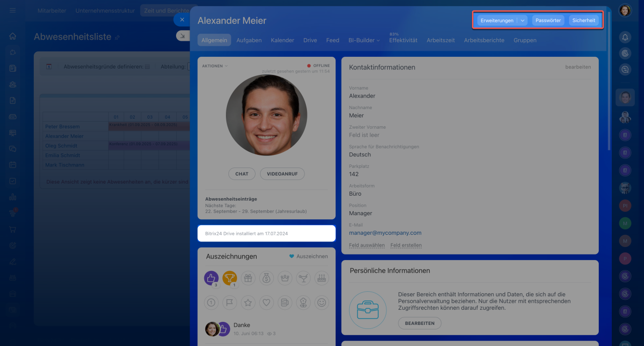Open the Arbeitszeit tab

(441, 40)
